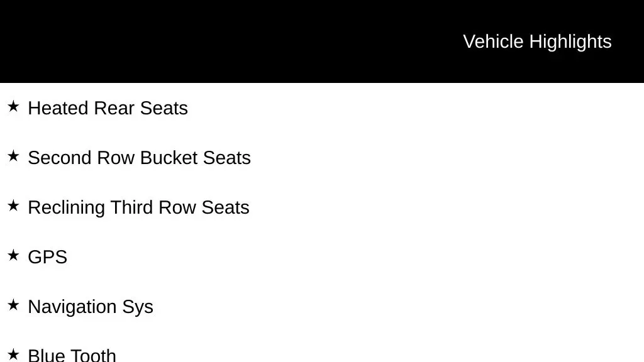Click the word Navigation in the list
The width and height of the screenshot is (644, 362).
72,307
